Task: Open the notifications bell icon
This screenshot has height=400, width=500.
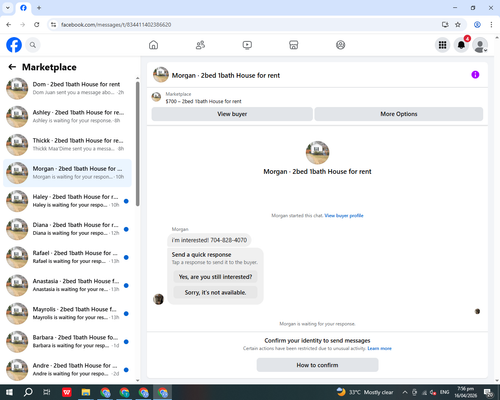Action: tap(461, 45)
